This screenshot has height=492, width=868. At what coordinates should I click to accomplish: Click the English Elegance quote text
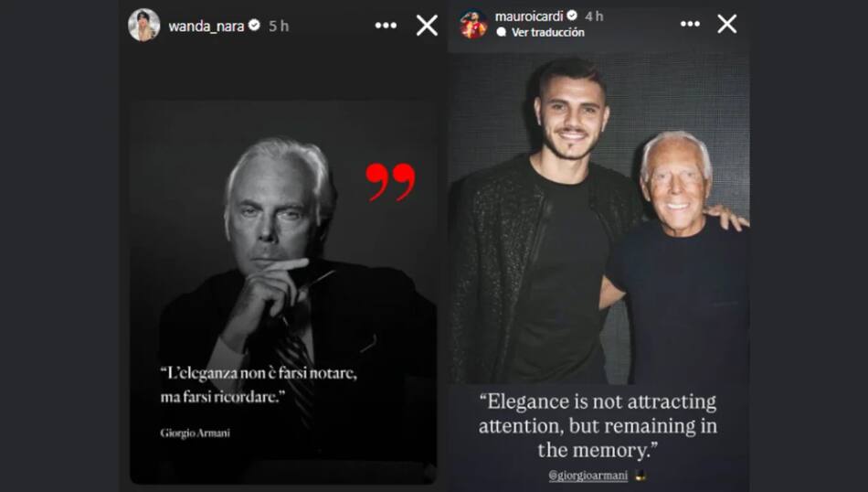pos(598,425)
